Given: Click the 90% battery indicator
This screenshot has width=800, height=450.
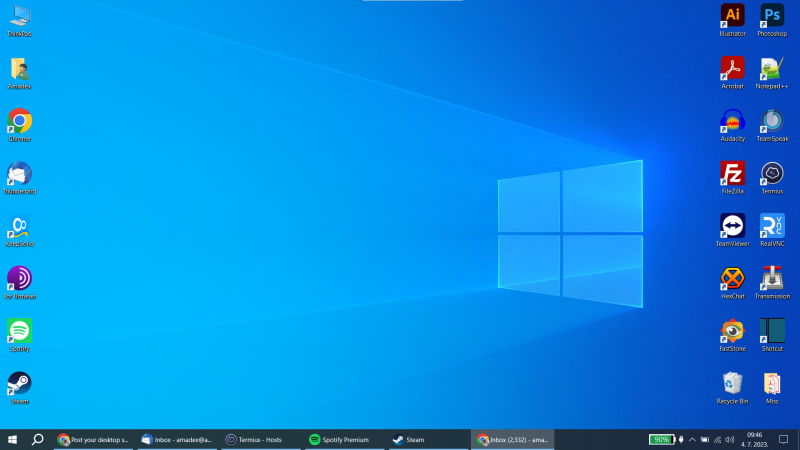Looking at the screenshot, I should pyautogui.click(x=660, y=439).
